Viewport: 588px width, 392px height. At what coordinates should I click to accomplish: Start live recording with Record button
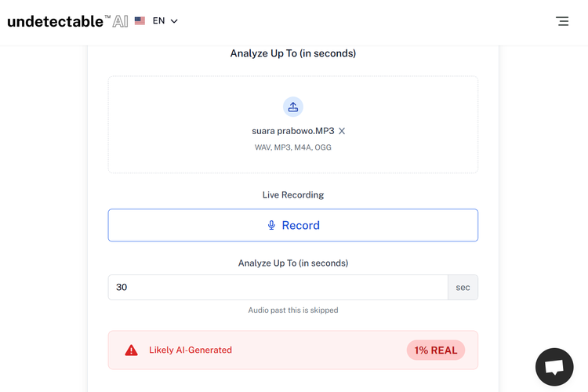292,225
